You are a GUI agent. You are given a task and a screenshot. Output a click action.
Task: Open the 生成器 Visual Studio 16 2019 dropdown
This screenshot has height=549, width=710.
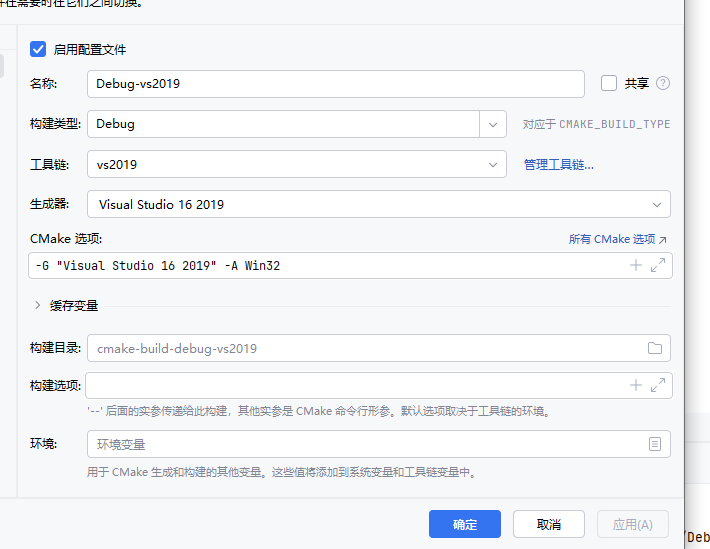pyautogui.click(x=379, y=204)
